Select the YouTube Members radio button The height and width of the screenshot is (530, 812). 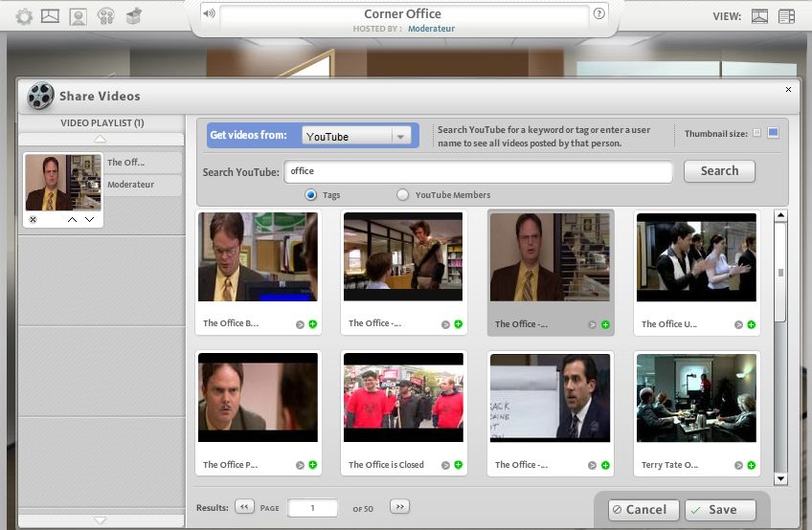click(402, 194)
